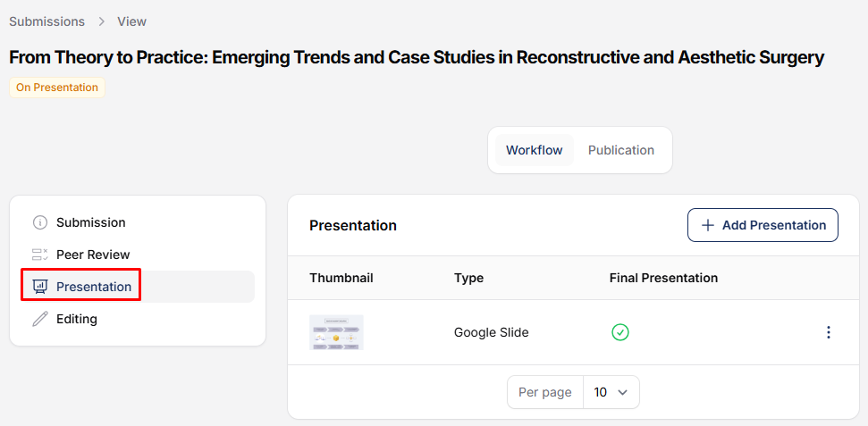868x426 pixels.
Task: Click the Type column header
Action: (x=468, y=278)
